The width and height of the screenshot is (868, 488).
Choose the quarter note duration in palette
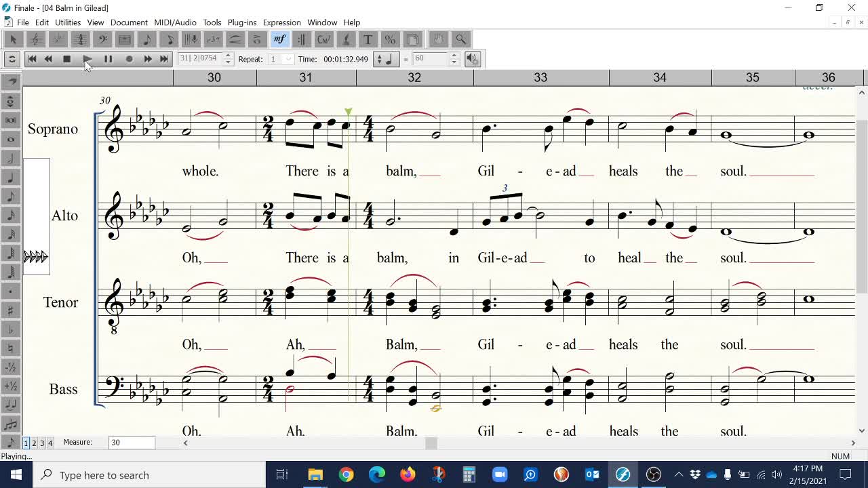coord(11,178)
